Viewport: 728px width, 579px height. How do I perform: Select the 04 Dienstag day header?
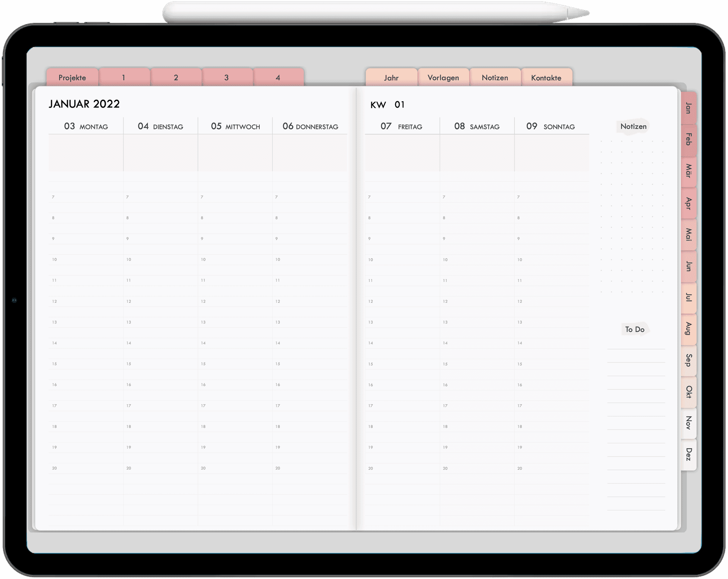[160, 126]
